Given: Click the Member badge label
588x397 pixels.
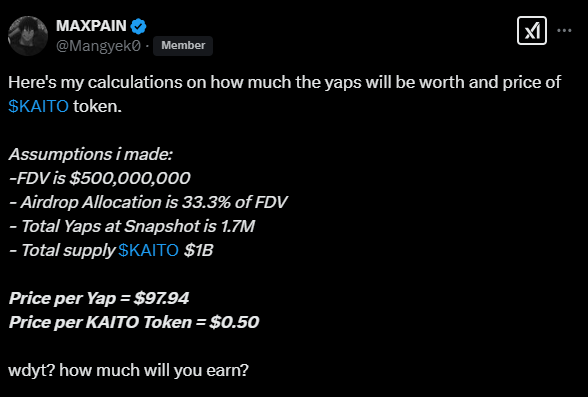Looking at the screenshot, I should coord(183,45).
